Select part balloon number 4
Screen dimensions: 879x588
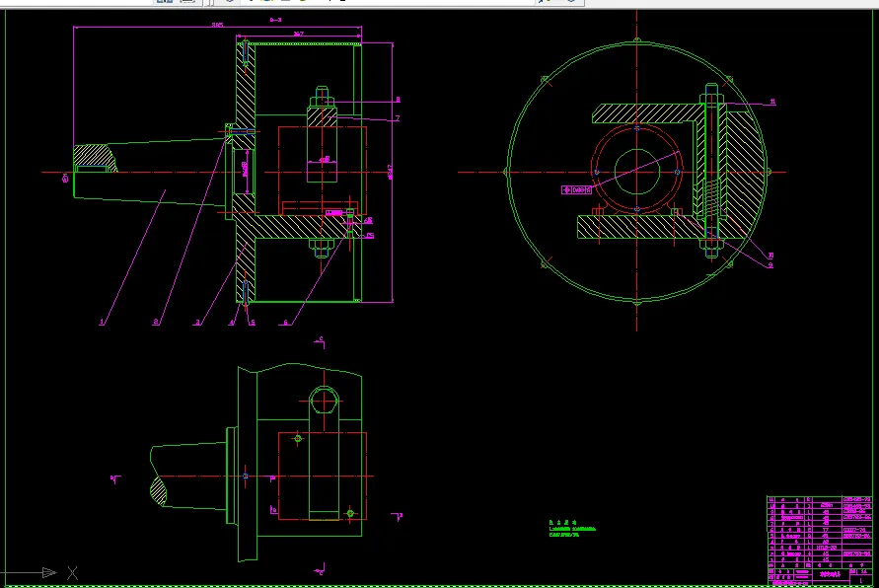[x=232, y=323]
